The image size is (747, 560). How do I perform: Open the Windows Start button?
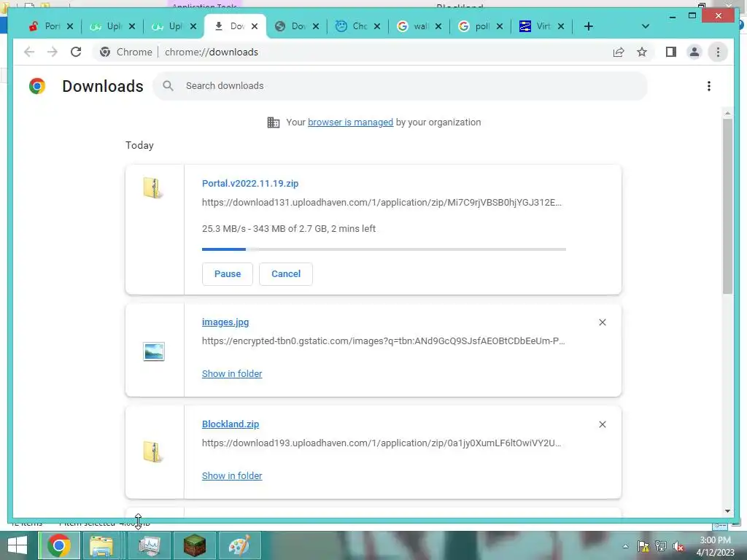(x=18, y=545)
